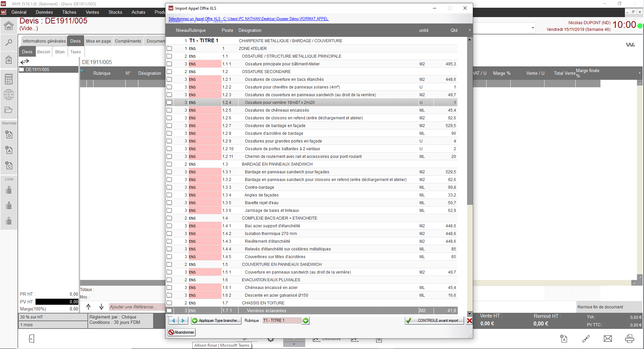This screenshot has height=349, width=644.
Task: Check the box for Isolation thermique 270 mm
Action: [170, 234]
